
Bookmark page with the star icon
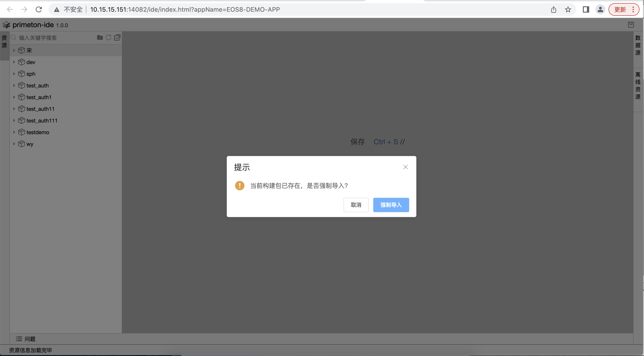click(x=568, y=9)
